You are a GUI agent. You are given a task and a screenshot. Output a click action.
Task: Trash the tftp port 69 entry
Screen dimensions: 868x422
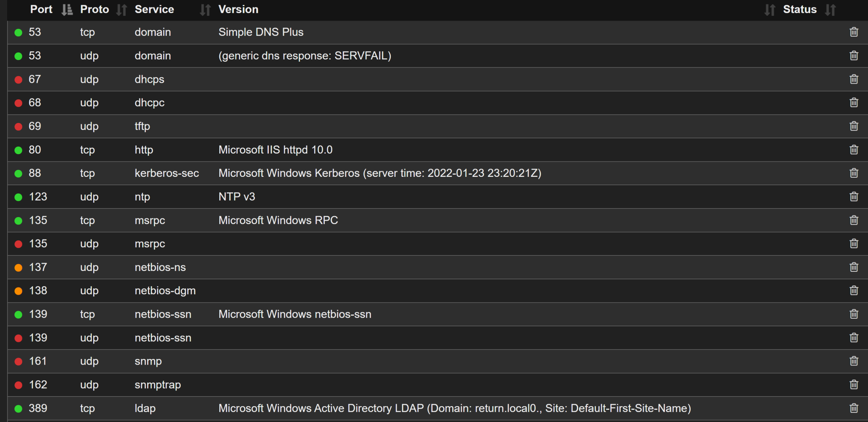854,126
